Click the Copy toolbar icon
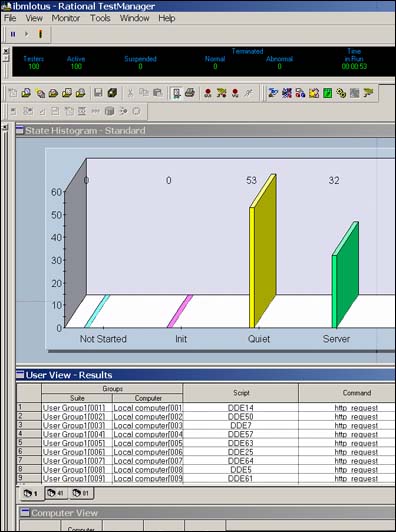The height and width of the screenshot is (532, 396). tap(144, 93)
